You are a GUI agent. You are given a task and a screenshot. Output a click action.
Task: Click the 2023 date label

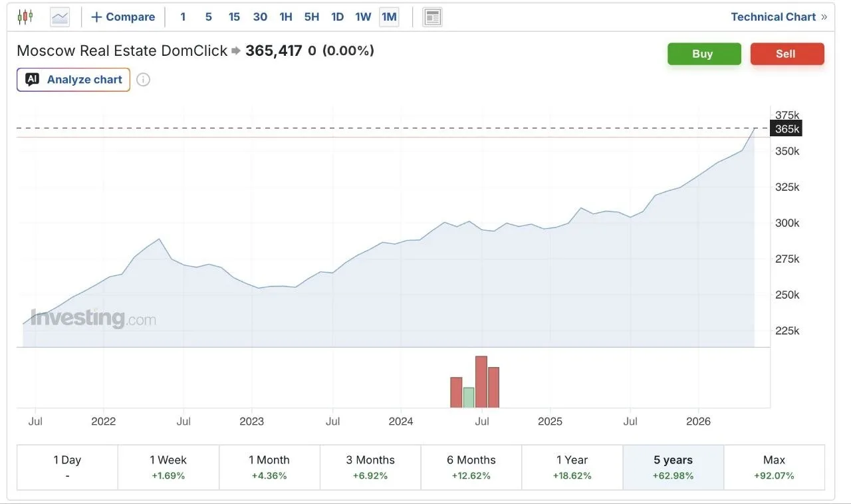click(251, 421)
